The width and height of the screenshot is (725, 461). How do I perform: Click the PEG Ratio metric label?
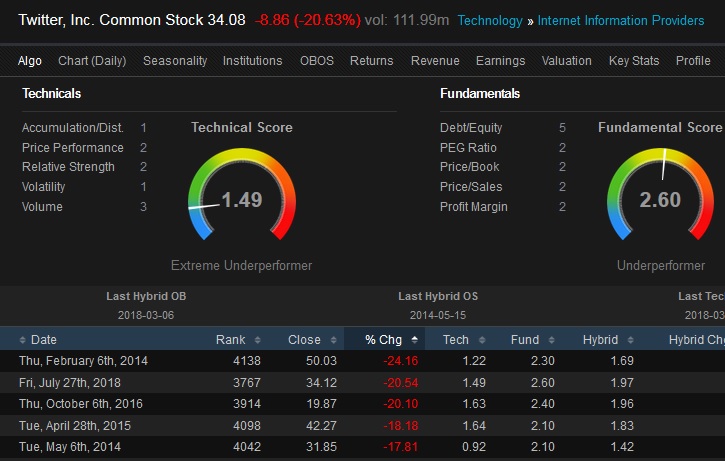click(x=468, y=148)
